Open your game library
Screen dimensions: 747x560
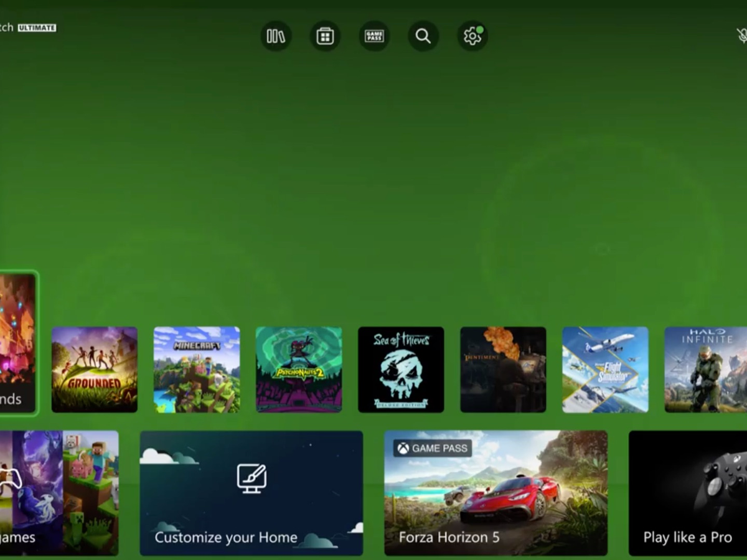[x=275, y=36]
